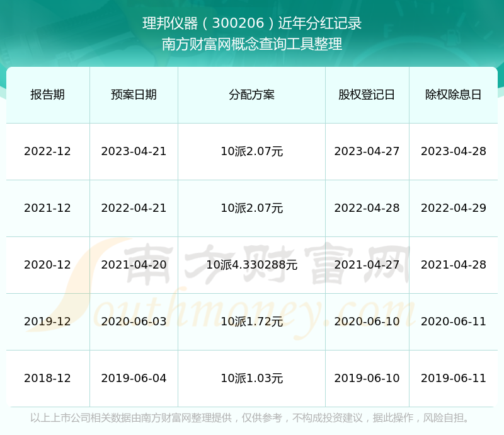The width and height of the screenshot is (504, 435).
Task: Select the 10派1.72元 plan cell
Action: [251, 321]
